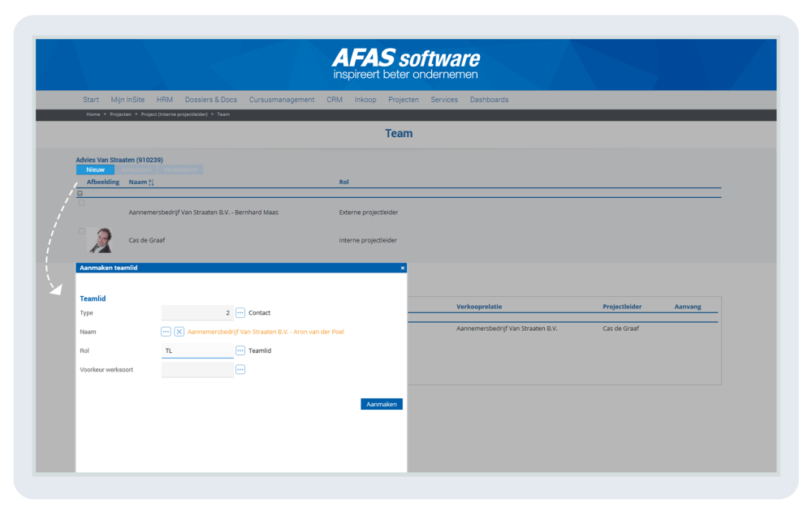Tick the checkbox for the Cas de Graaf row
This screenshot has height=520, width=812.
click(81, 230)
